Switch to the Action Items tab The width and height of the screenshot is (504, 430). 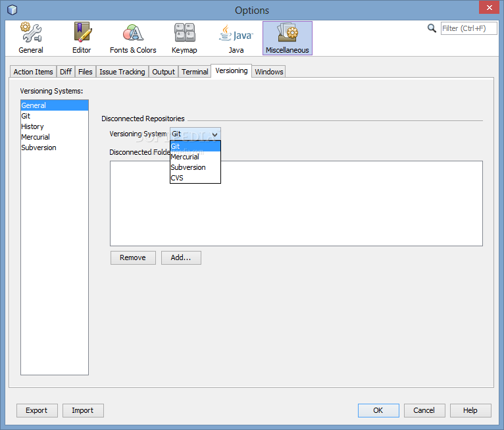pos(33,72)
